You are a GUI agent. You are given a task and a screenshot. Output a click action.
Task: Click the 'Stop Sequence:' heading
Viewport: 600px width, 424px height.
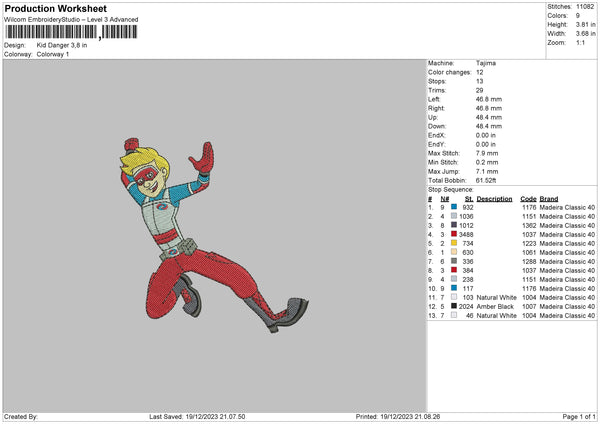(x=451, y=190)
